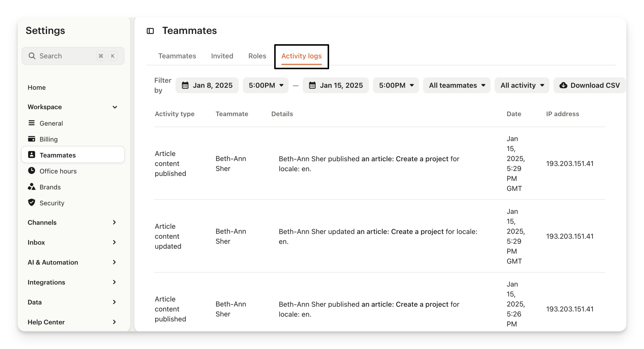The width and height of the screenshot is (644, 349).
Task: Click the Brands shapes icon
Action: (31, 187)
